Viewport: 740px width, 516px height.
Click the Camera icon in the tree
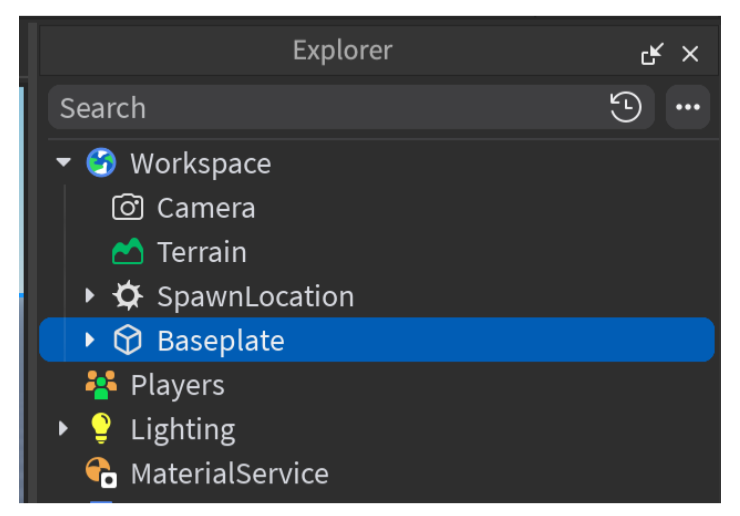coord(127,208)
